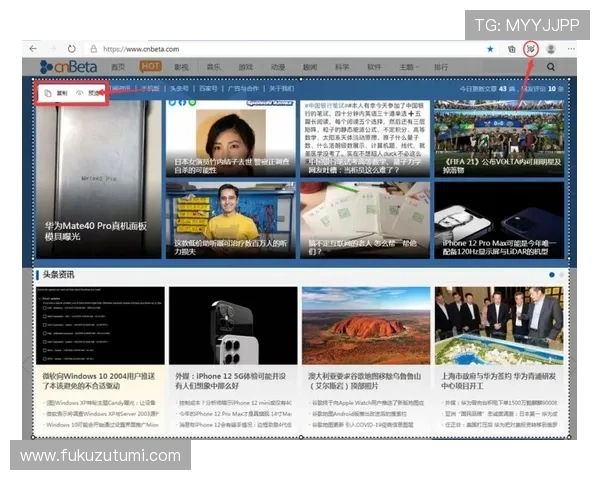Open the Collections icon in the toolbar
This screenshot has height=480, width=600.
[x=511, y=49]
